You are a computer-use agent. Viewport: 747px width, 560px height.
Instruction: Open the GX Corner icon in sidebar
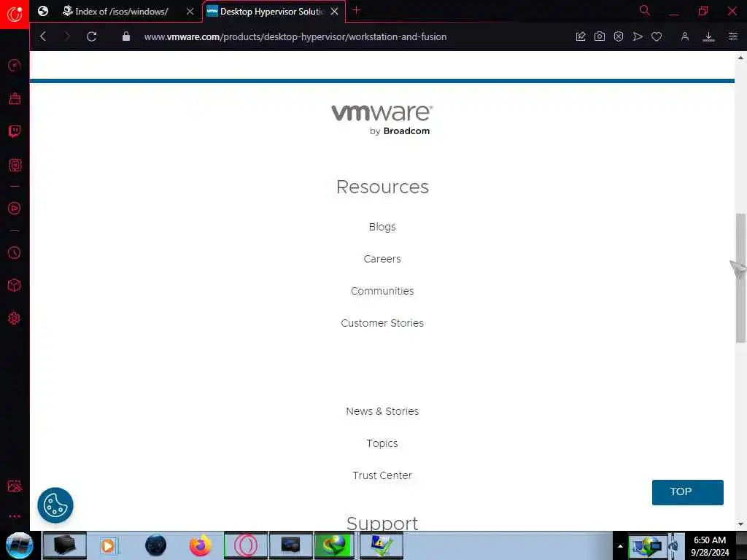15,98
